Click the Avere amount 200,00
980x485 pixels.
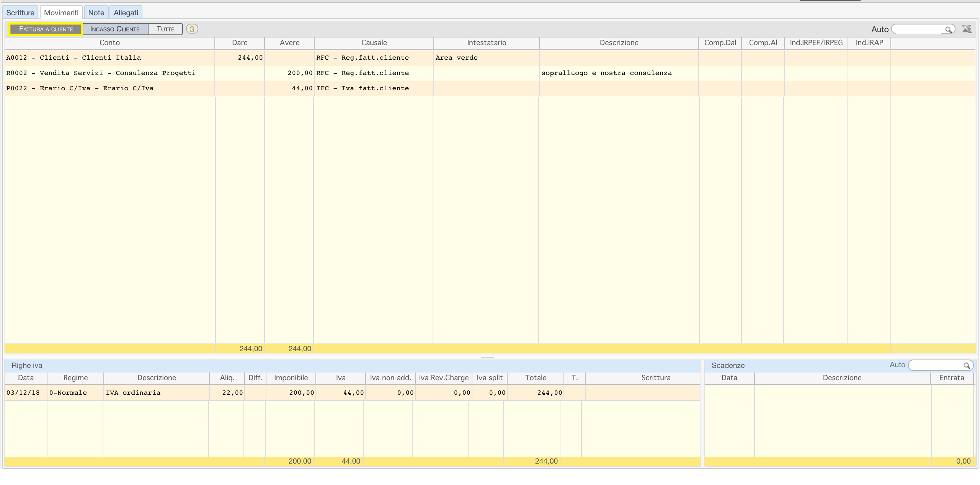(x=300, y=73)
